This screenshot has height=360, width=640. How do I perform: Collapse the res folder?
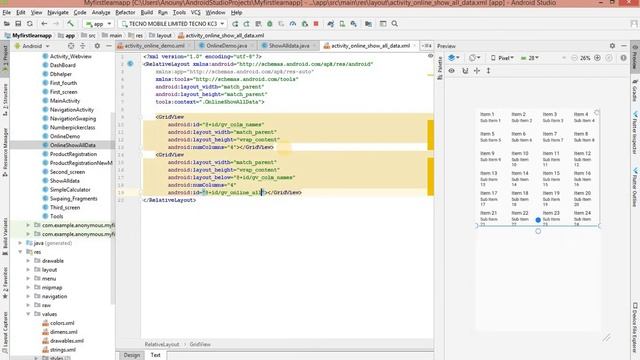(20, 252)
